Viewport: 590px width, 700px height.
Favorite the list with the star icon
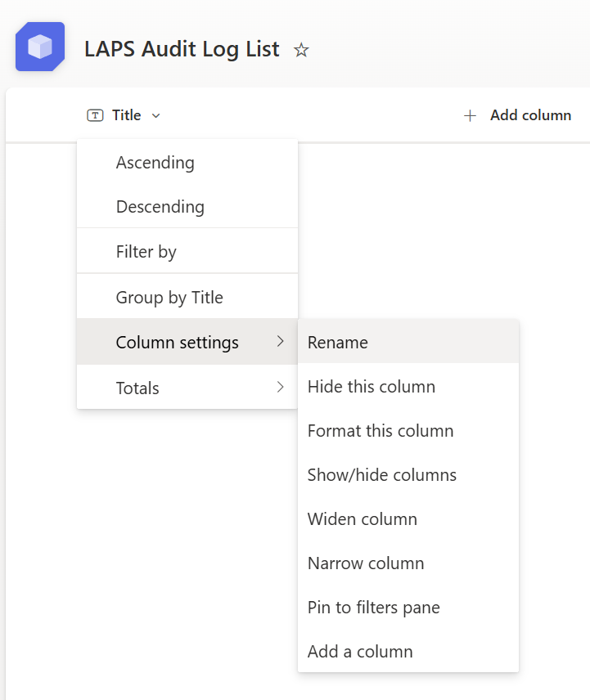coord(301,51)
